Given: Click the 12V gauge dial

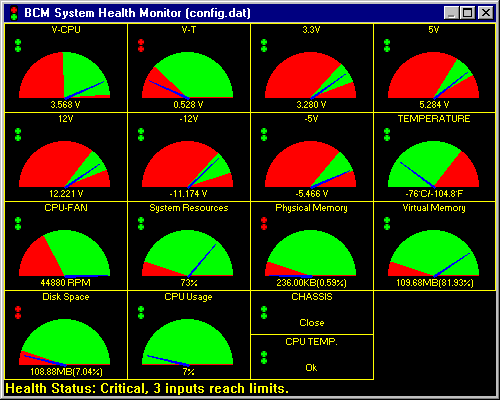Looking at the screenshot, I should [64, 164].
